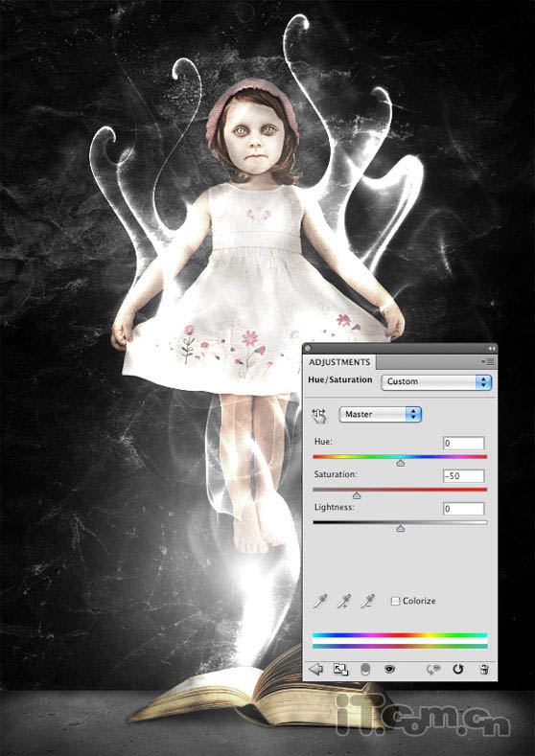Open Adjustments panel flyout menu
Viewport: 535px width, 756px height.
(488, 361)
